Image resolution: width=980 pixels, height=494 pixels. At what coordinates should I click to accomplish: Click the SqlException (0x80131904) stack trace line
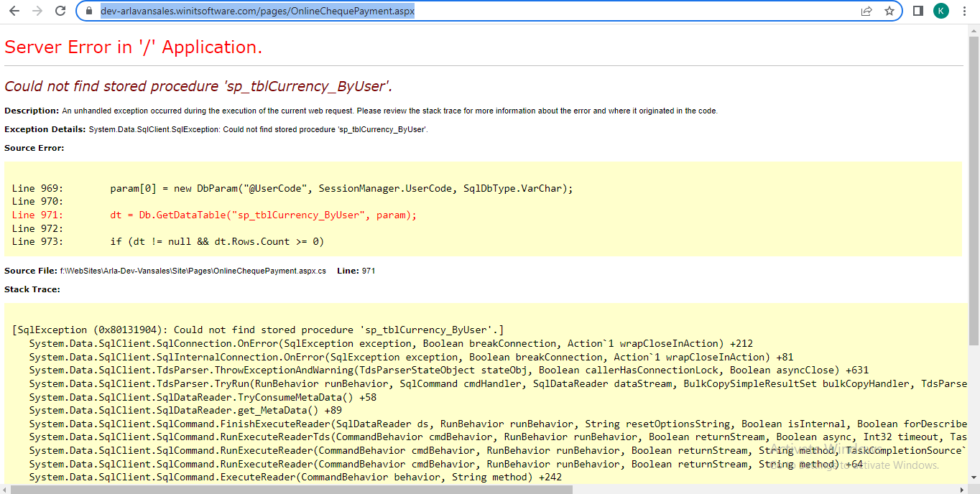[258, 330]
